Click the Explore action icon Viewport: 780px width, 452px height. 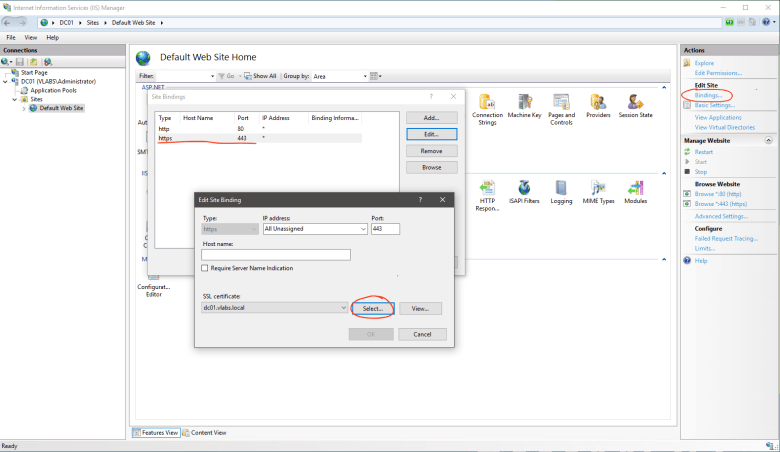coord(687,63)
